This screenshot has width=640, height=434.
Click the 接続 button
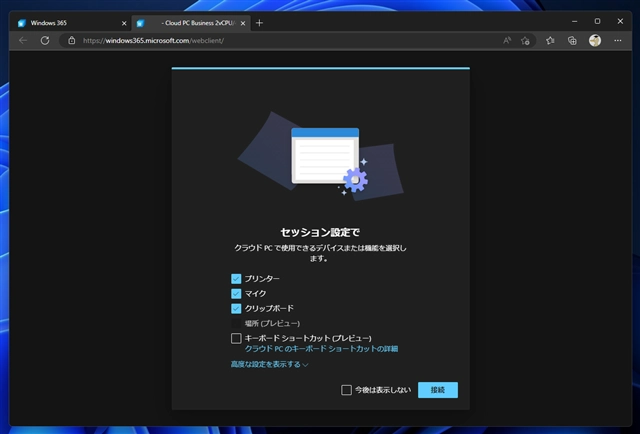tap(438, 390)
